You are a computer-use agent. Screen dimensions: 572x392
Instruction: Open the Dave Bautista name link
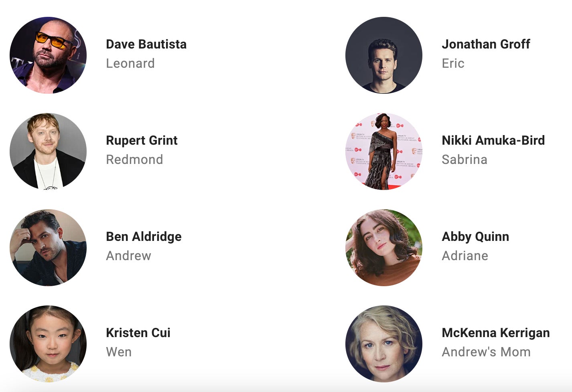tap(146, 44)
